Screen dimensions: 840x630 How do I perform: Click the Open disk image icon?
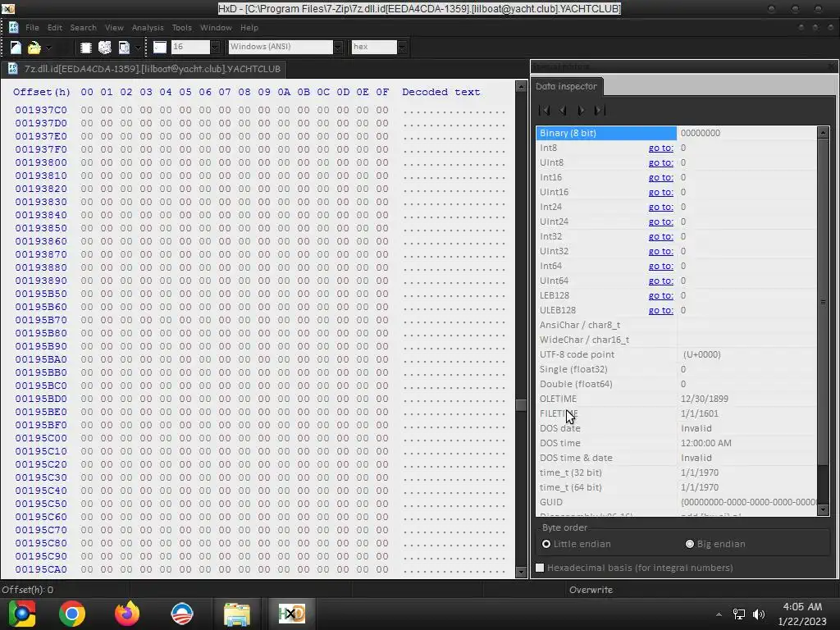tap(124, 48)
